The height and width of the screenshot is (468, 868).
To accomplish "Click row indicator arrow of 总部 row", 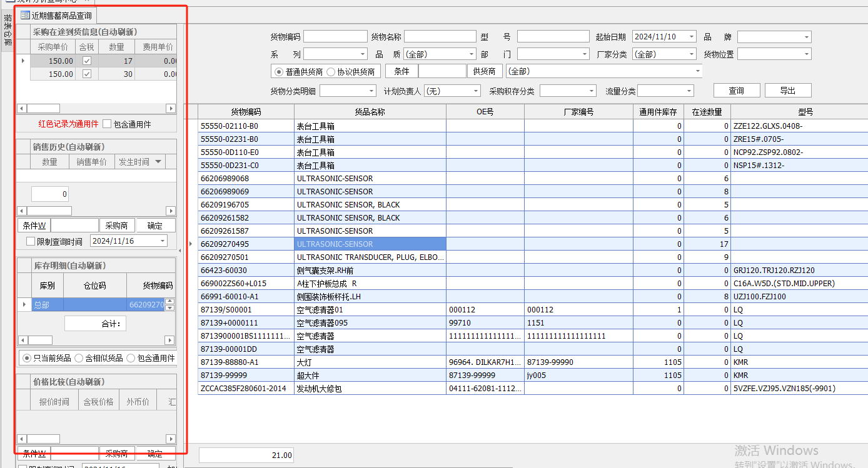I will point(24,305).
